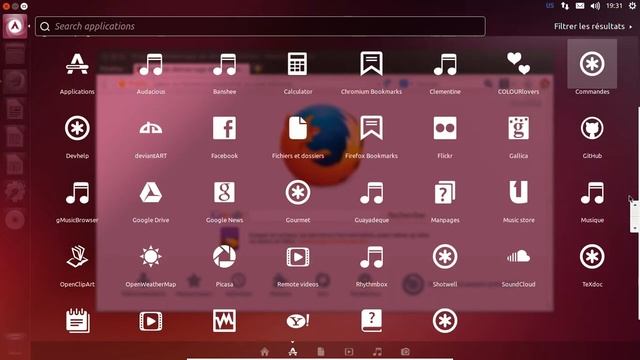Open the Picasa icon
Image resolution: width=640 pixels, height=360 pixels.
tap(224, 256)
